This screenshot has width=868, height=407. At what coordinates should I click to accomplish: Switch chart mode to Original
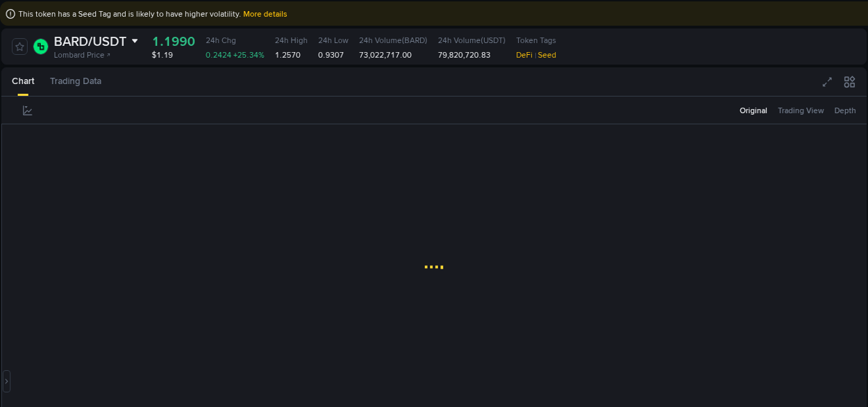(753, 110)
